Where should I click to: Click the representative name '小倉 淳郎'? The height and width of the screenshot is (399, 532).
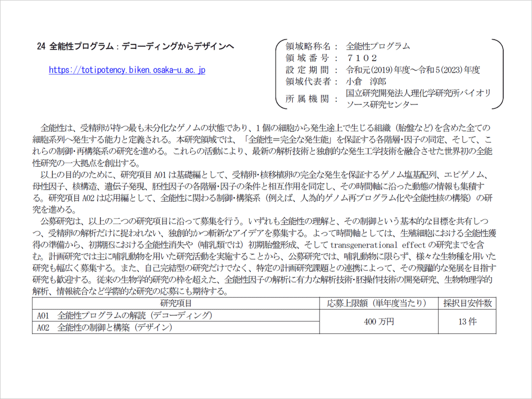[366, 81]
